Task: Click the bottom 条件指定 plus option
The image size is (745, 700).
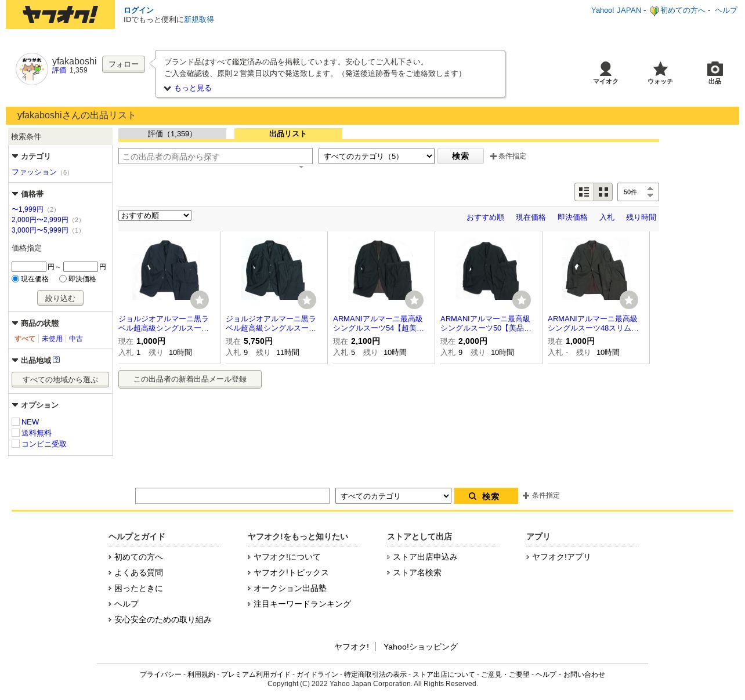Action: [x=541, y=495]
